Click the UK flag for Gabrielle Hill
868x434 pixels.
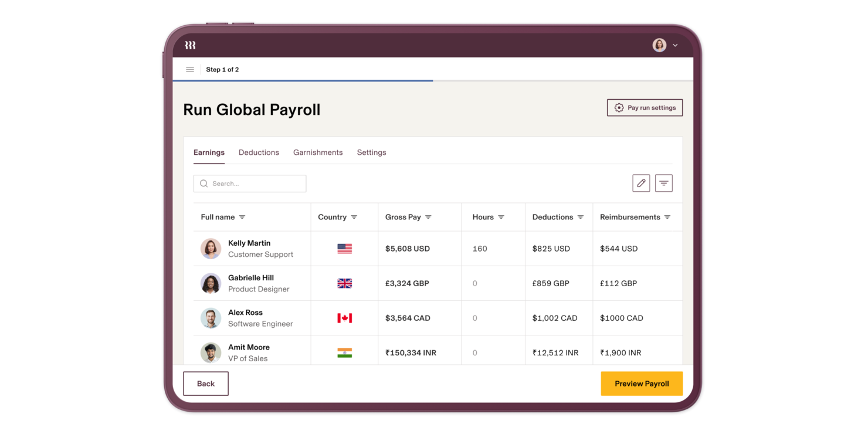pyautogui.click(x=344, y=283)
